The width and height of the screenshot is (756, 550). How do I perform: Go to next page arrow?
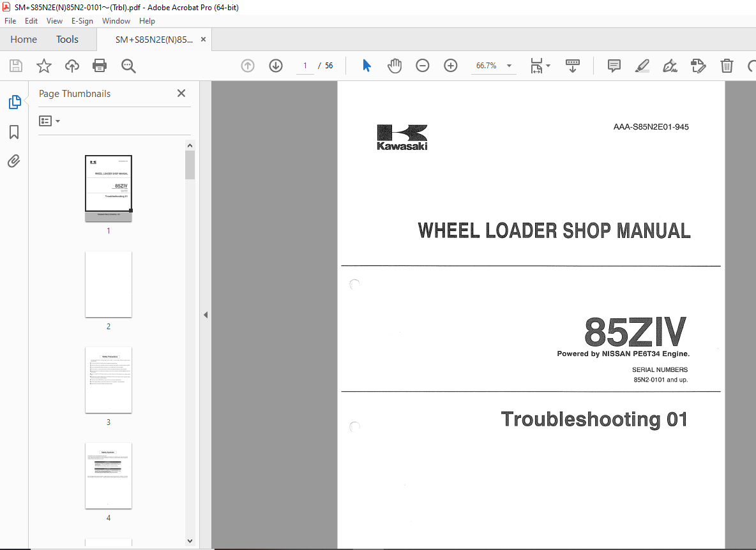276,66
